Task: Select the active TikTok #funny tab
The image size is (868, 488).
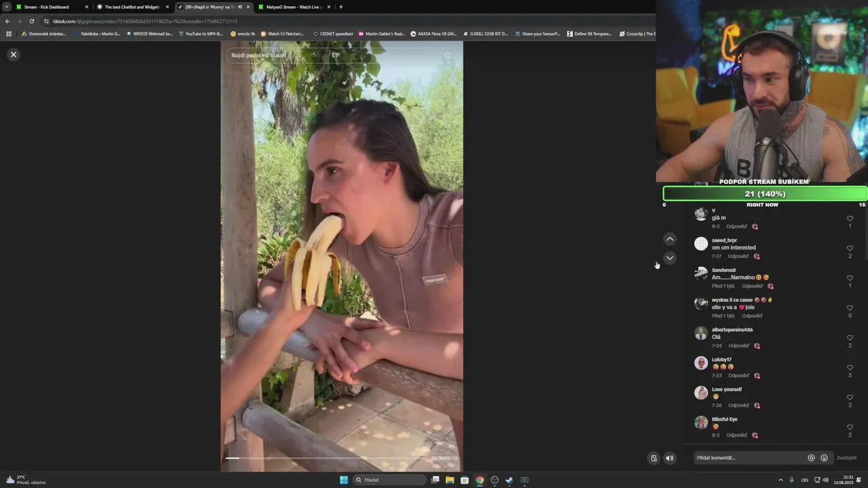Action: [x=213, y=7]
